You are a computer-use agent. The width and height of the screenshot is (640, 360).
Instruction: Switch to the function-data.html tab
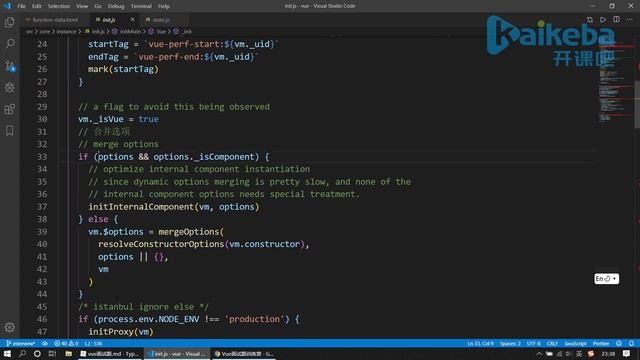tap(55, 20)
